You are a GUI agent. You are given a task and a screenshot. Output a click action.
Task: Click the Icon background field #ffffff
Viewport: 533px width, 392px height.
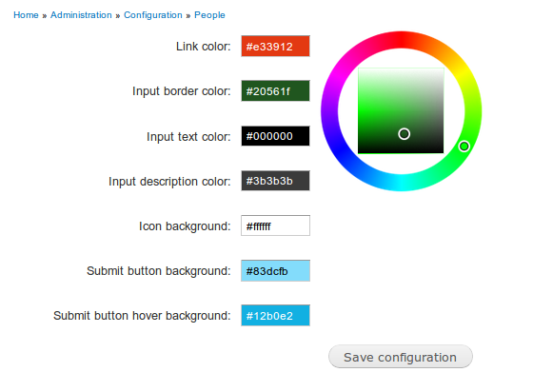pos(275,225)
